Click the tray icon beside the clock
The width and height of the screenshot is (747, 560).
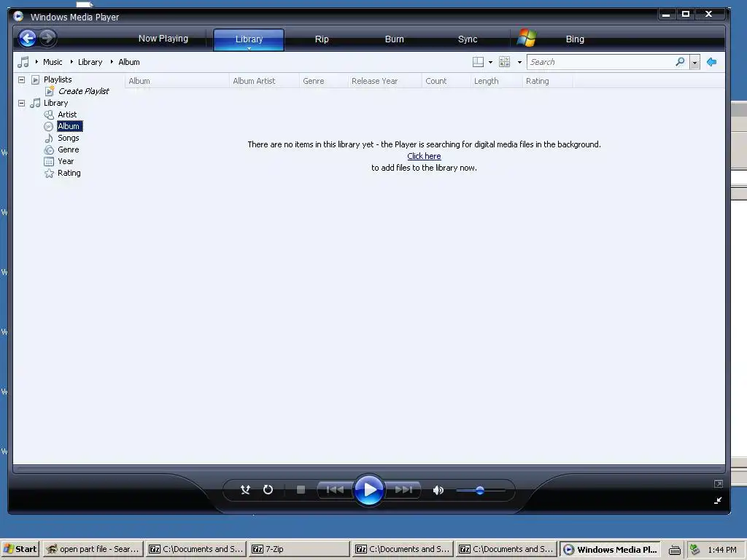tap(695, 550)
